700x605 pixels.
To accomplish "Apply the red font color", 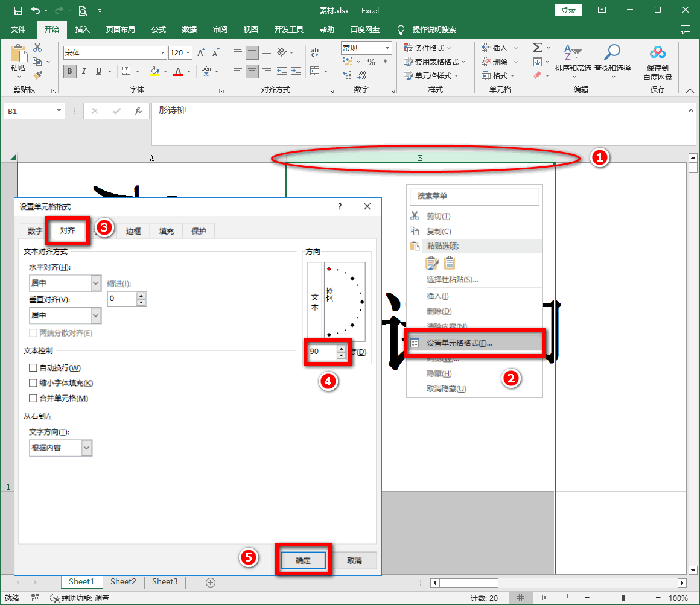I will tap(178, 71).
